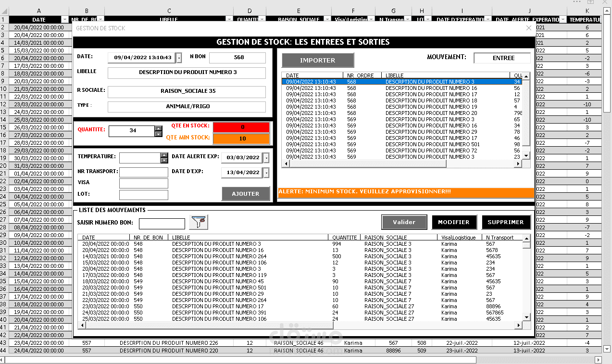
Task: Click the AJOUTER button
Action: [246, 194]
